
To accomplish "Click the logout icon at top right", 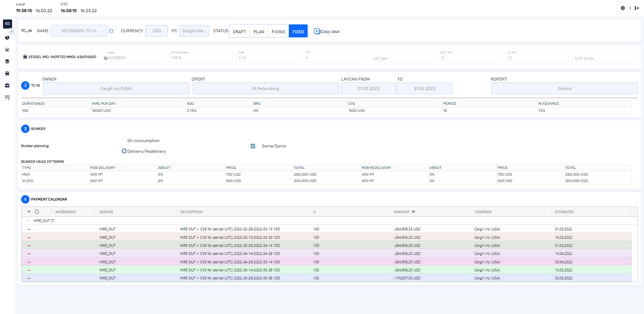I will tap(637, 8).
